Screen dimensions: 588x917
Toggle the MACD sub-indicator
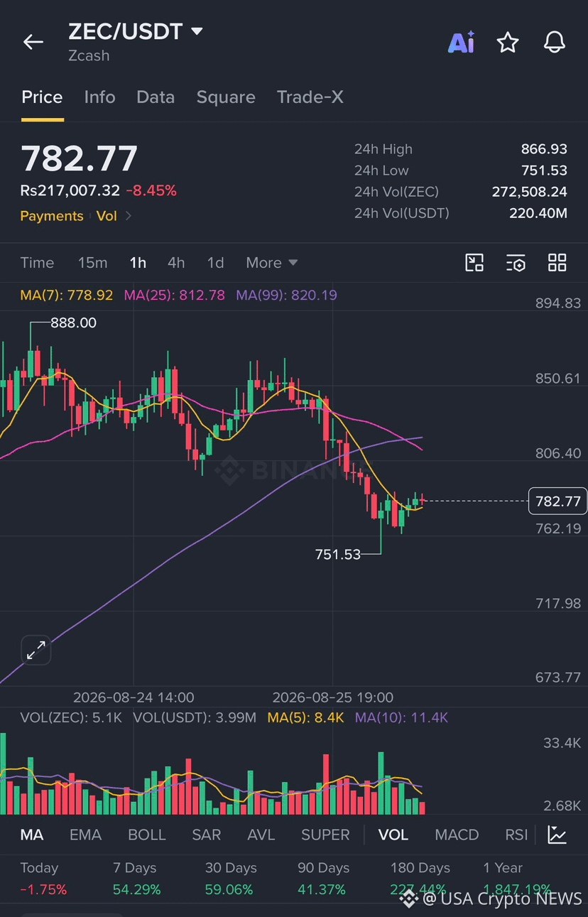pyautogui.click(x=457, y=835)
